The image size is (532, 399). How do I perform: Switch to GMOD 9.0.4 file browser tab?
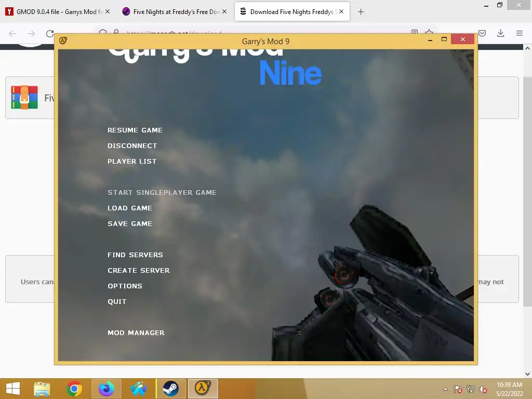(x=58, y=12)
